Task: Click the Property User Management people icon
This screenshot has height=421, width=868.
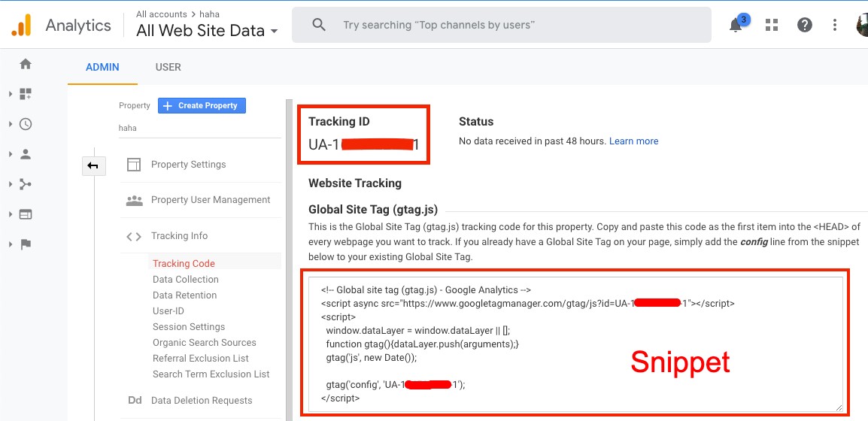Action: (134, 200)
